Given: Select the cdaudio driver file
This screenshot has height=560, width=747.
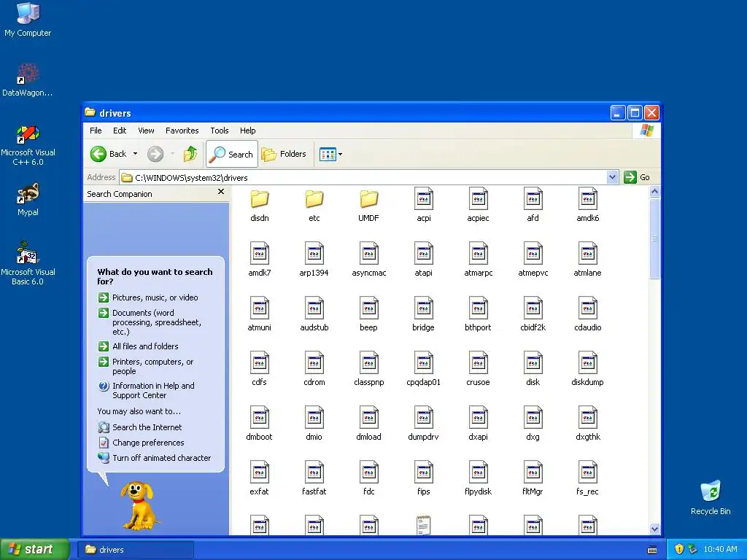Looking at the screenshot, I should (x=587, y=315).
